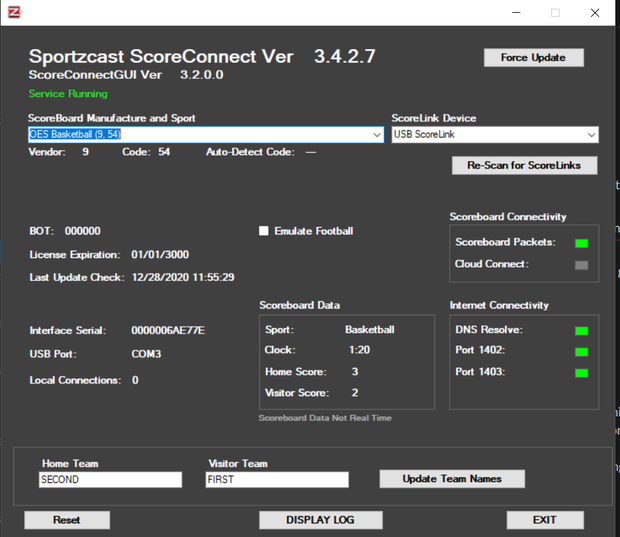Click the DNS Resolve green indicator
620x537 pixels.
coord(581,331)
